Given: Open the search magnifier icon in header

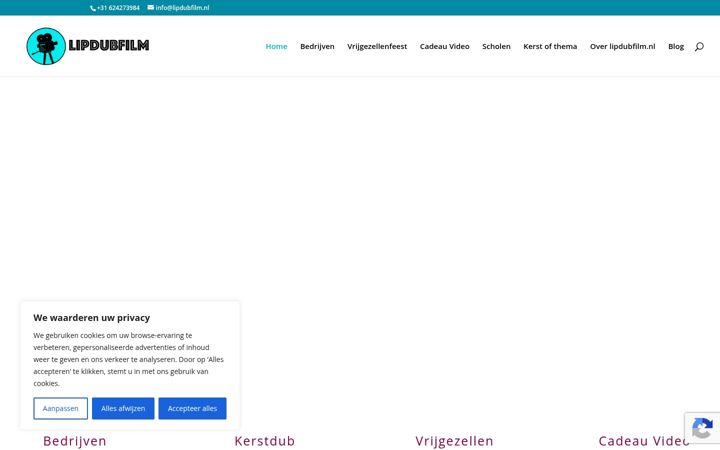Looking at the screenshot, I should pos(699,46).
